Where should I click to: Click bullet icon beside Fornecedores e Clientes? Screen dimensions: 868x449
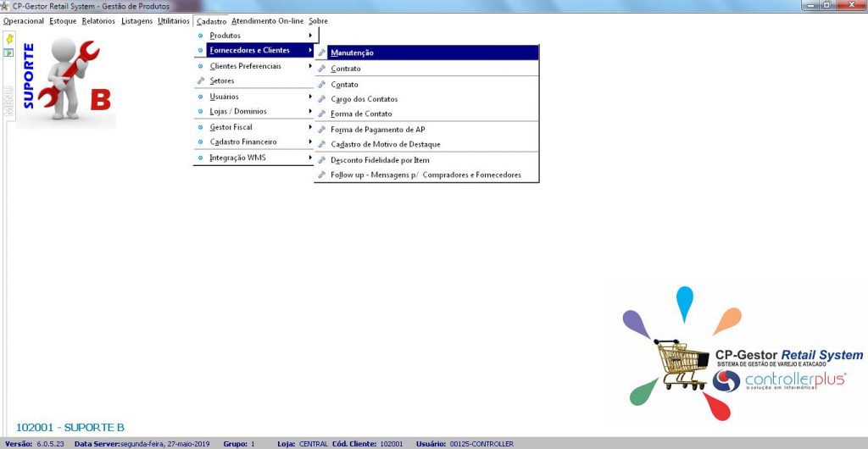(200, 50)
